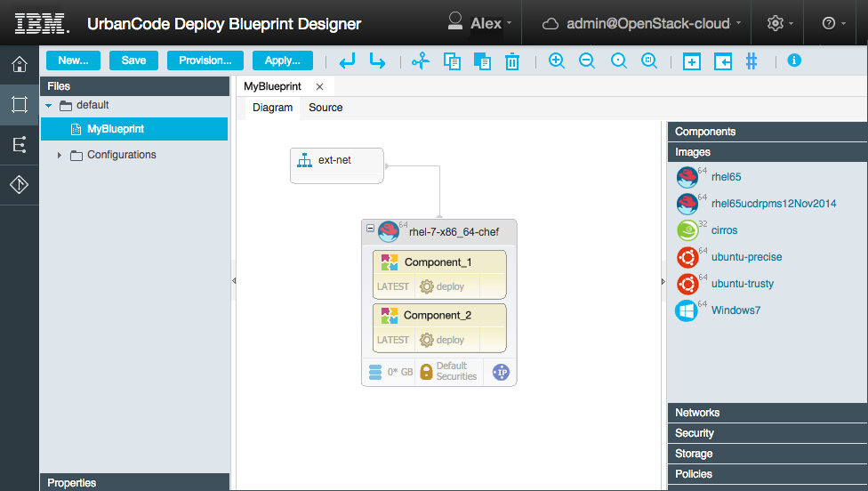Click the Save button

pos(133,60)
